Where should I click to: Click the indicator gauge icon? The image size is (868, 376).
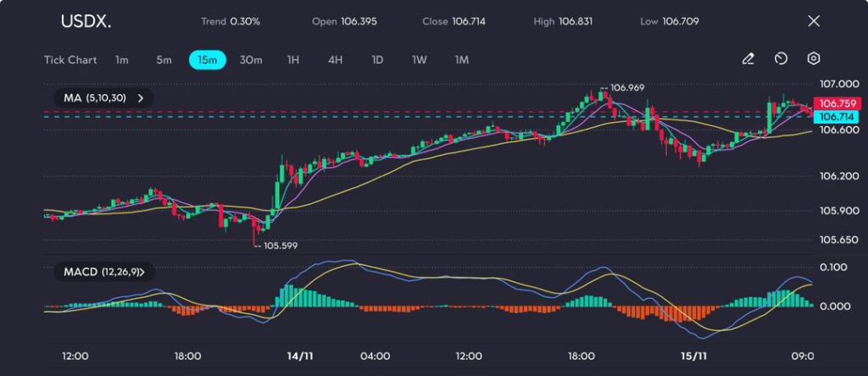tap(781, 59)
